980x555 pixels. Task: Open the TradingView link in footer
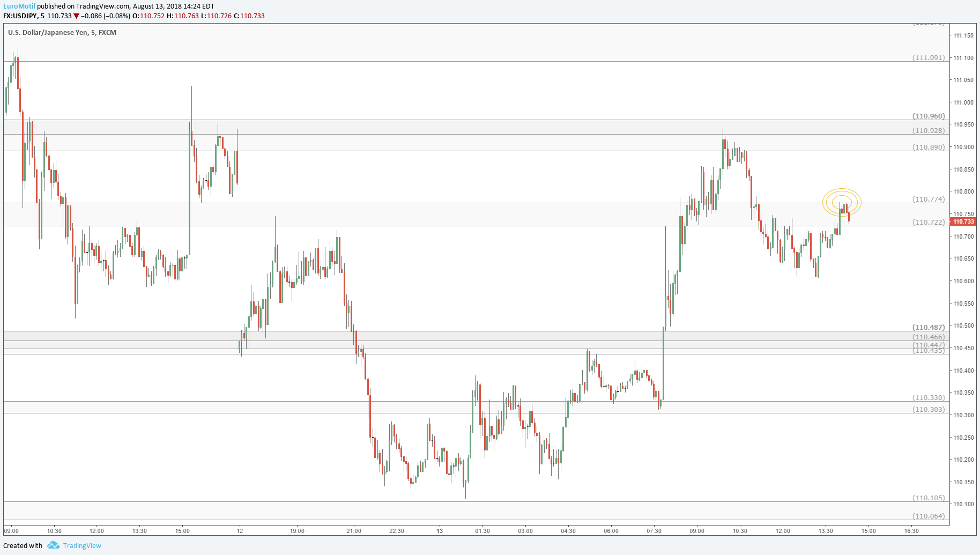82,546
